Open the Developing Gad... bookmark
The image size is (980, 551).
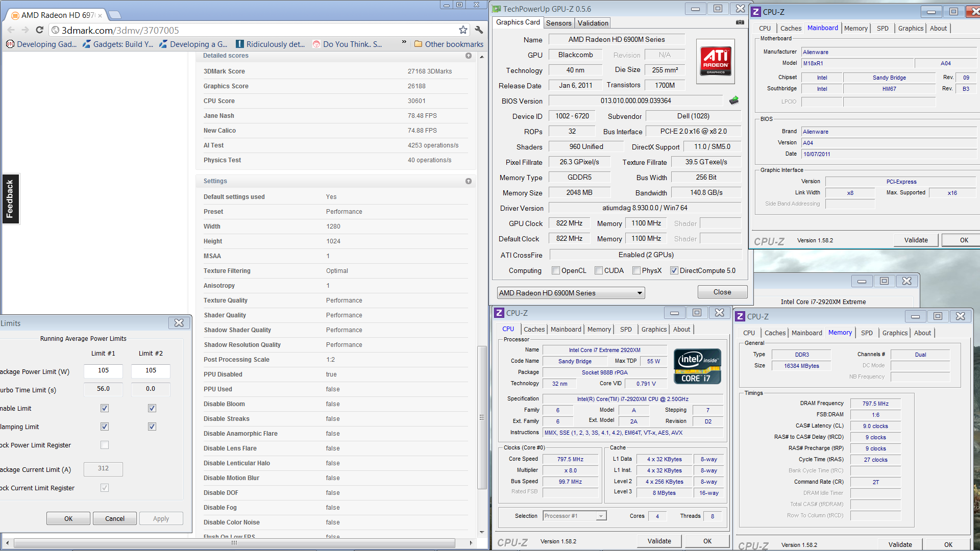point(41,44)
